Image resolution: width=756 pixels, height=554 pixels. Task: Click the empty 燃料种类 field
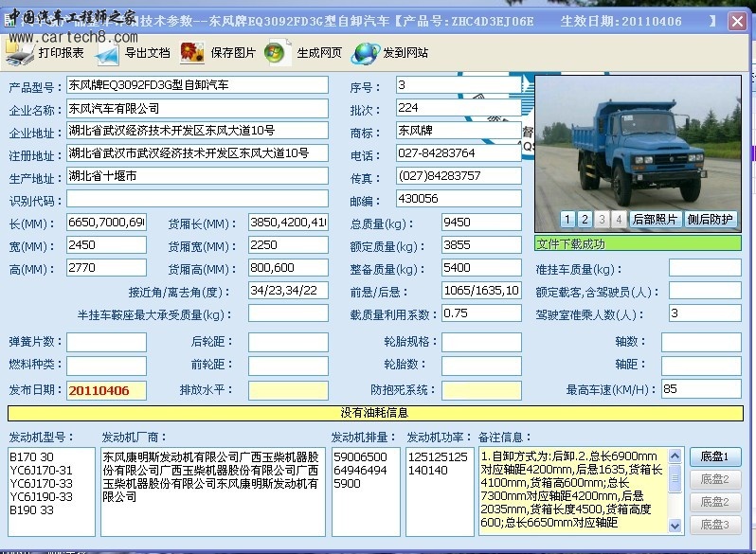(106, 366)
